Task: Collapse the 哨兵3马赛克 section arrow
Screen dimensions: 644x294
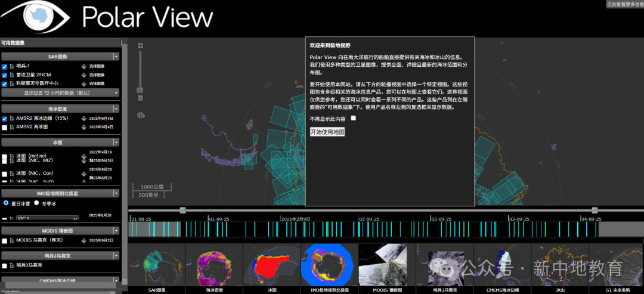Action: (x=117, y=256)
